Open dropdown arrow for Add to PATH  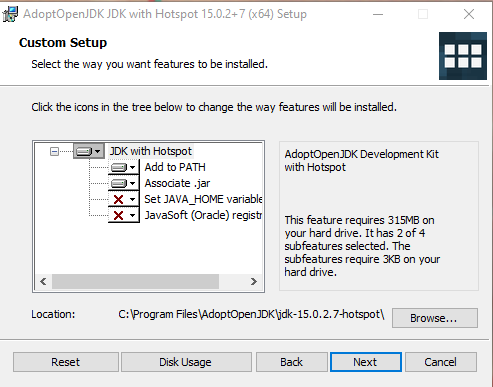click(133, 167)
